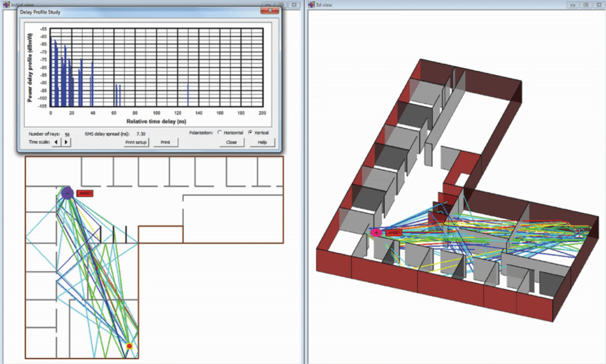The image size is (606, 364).
Task: Minimize the 3d view window
Action: tap(573, 4)
